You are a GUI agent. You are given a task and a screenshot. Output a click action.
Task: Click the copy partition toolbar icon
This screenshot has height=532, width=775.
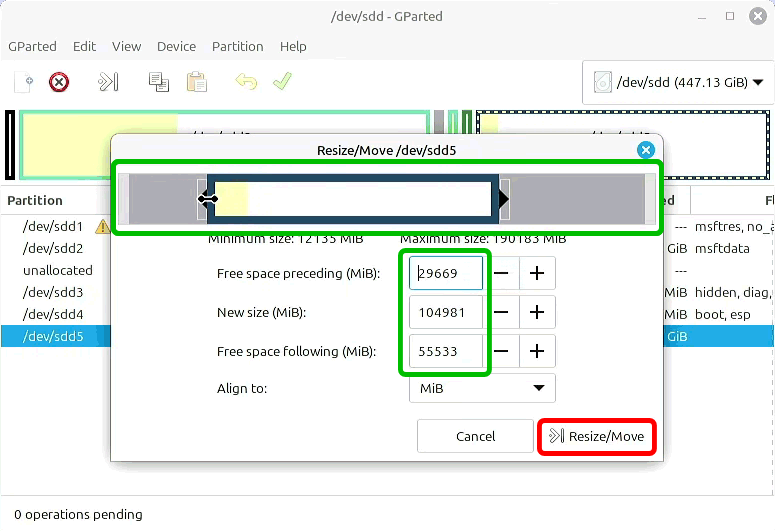click(x=158, y=82)
